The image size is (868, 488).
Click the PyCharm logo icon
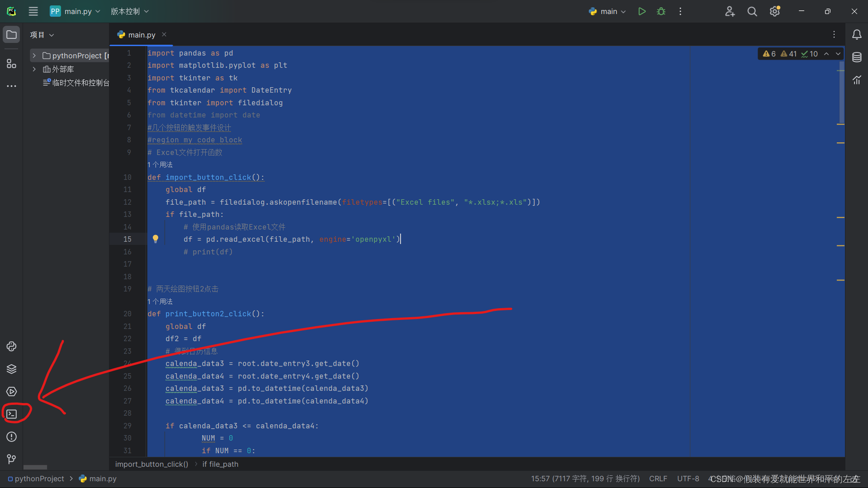[11, 11]
